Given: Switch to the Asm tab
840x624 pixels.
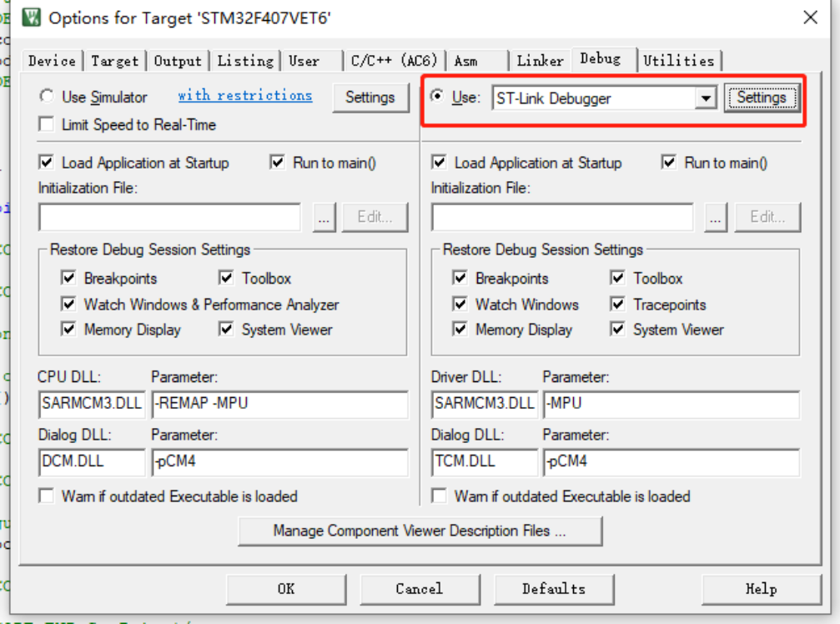Looking at the screenshot, I should [x=479, y=61].
